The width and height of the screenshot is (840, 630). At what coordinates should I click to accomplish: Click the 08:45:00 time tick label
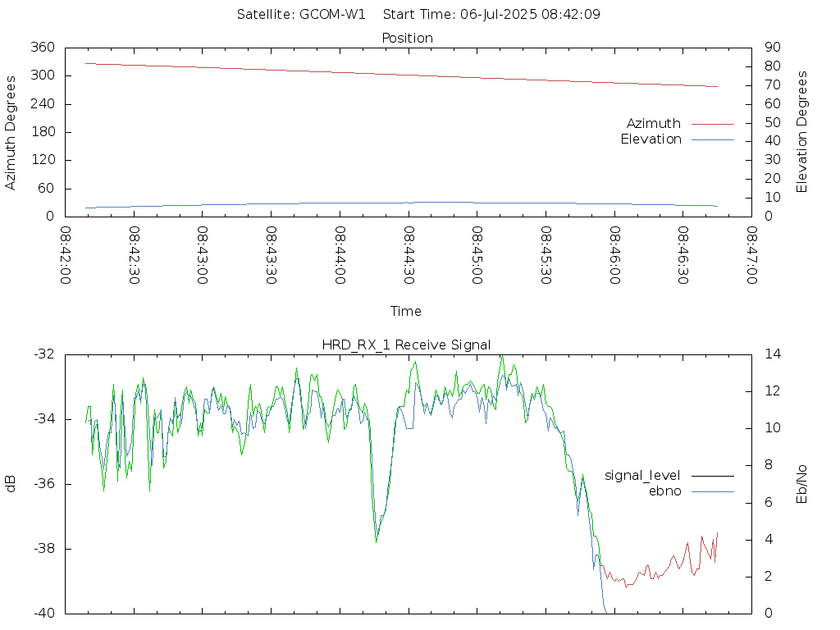point(477,255)
